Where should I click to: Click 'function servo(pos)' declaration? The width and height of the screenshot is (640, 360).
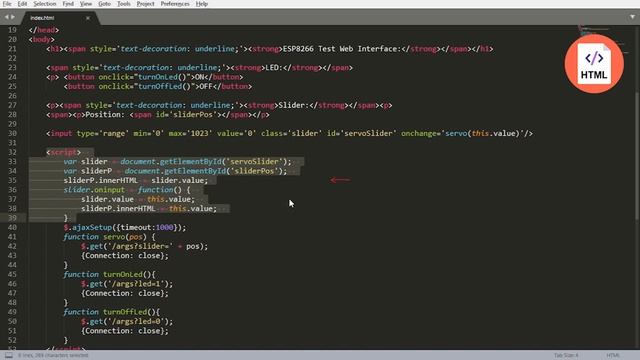click(x=105, y=237)
